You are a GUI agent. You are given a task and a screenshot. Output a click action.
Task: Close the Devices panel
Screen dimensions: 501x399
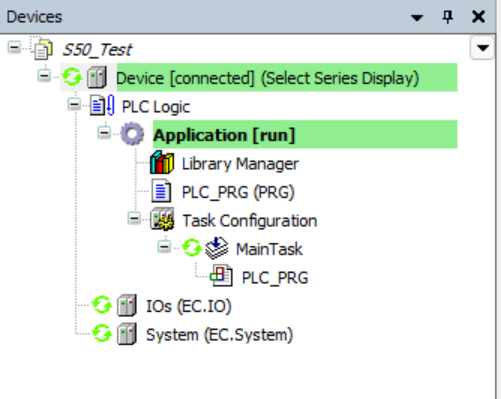tap(479, 16)
